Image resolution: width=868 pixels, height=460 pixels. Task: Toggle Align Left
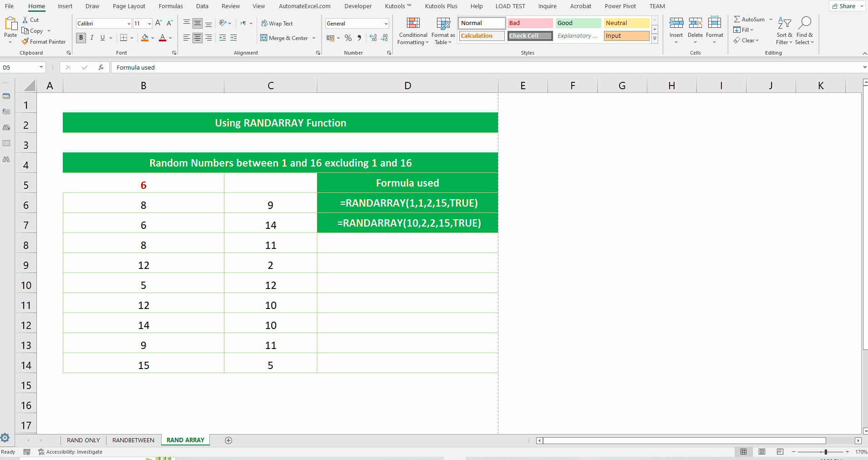(187, 38)
